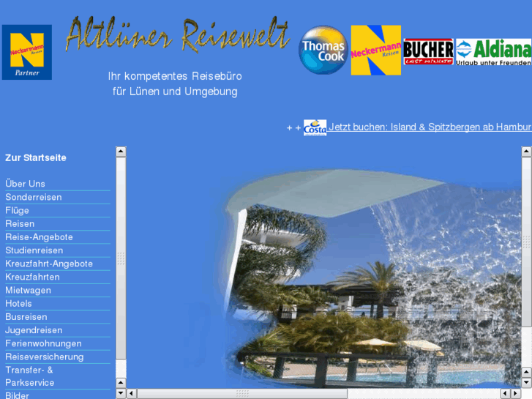This screenshot has width=532, height=399.
Task: Select Busreisen link
Action: click(x=26, y=317)
